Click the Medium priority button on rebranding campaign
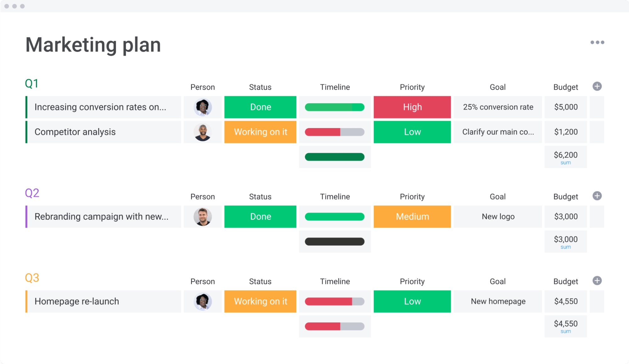This screenshot has width=629, height=364. click(412, 216)
